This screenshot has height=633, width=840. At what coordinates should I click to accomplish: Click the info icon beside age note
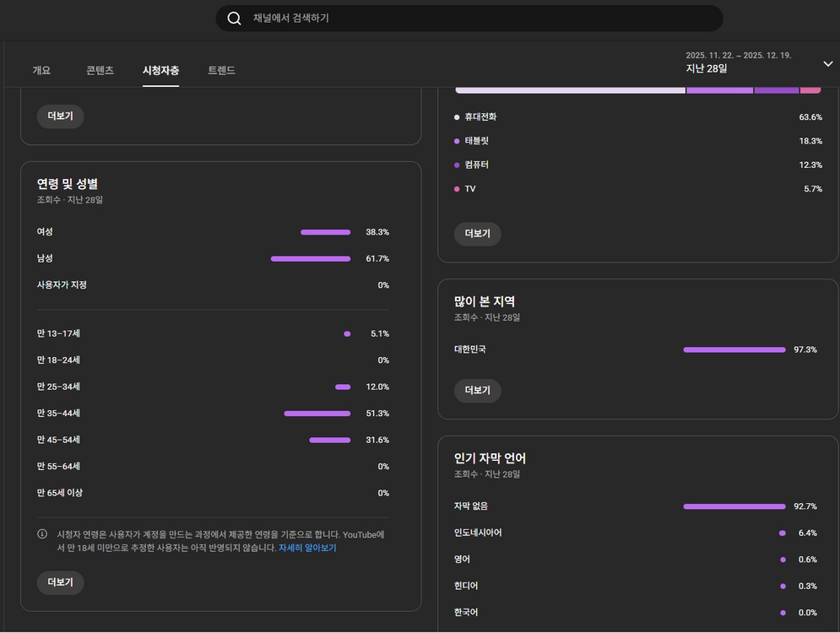(x=42, y=534)
